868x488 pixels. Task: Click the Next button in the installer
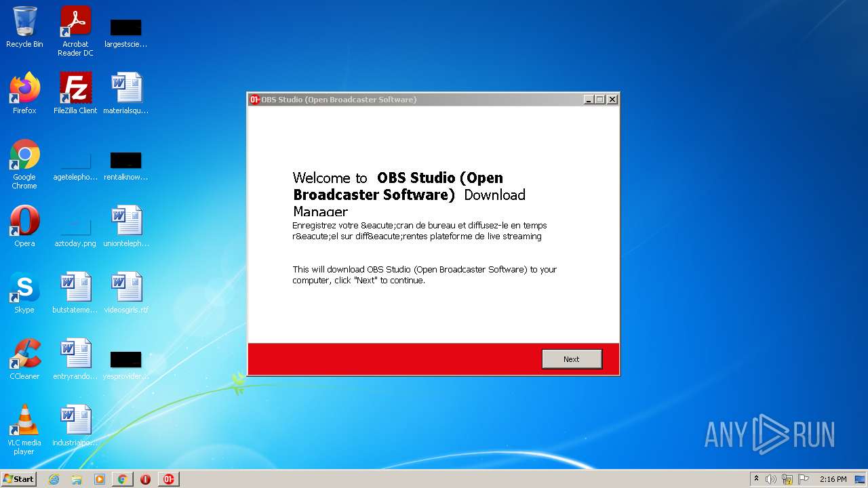point(572,359)
